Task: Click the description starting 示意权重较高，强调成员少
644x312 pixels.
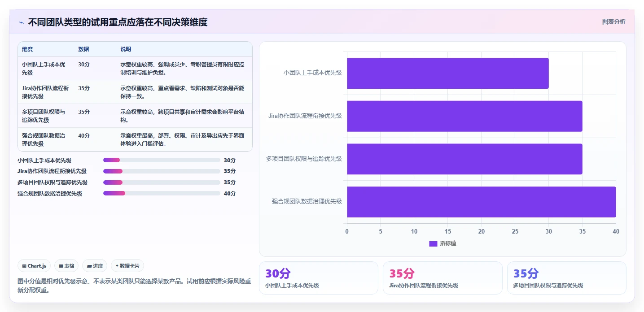Action: (x=182, y=68)
